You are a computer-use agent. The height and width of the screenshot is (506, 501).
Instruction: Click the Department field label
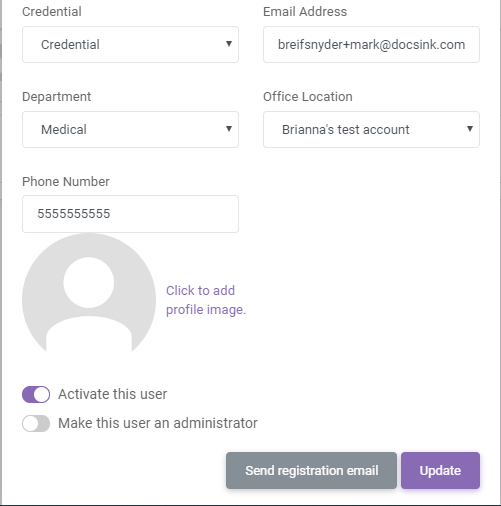point(56,97)
